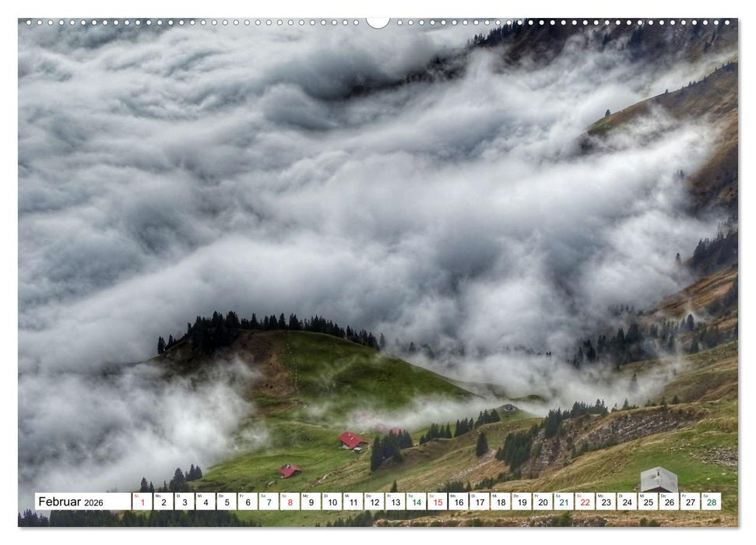Click day 7 Saturday cell
The height and width of the screenshot is (545, 756).
269,502
